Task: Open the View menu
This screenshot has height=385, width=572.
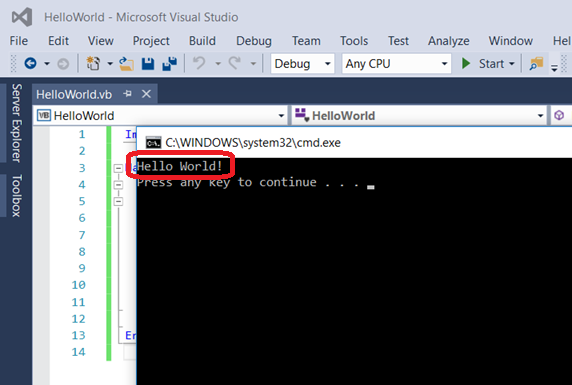Action: (x=101, y=41)
